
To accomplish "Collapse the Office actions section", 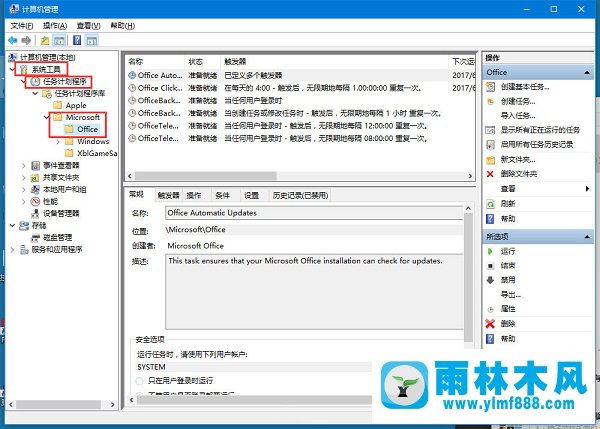I will point(587,72).
